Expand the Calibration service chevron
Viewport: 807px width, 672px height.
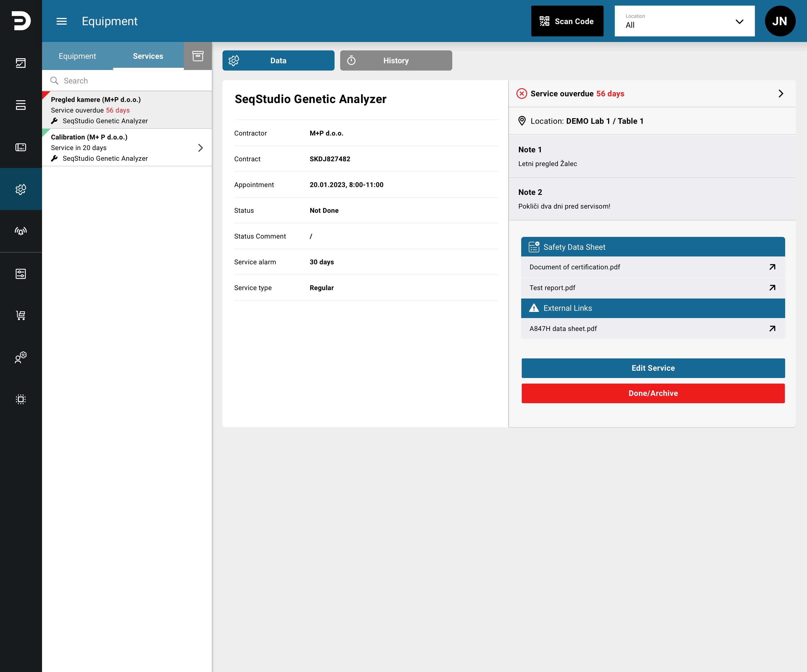tap(200, 148)
